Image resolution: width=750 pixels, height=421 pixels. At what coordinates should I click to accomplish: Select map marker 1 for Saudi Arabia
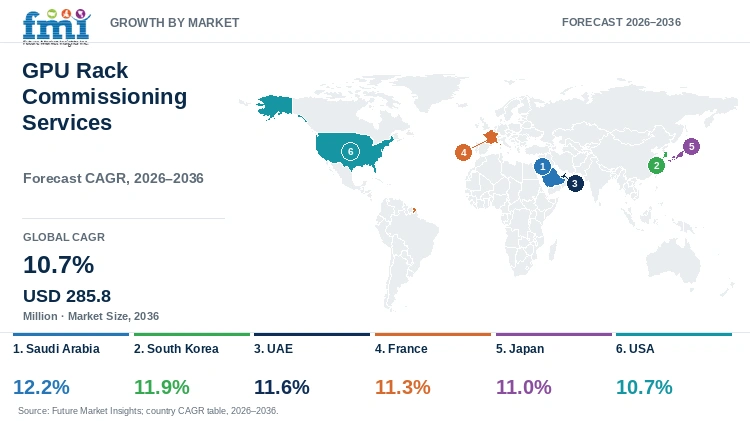click(542, 166)
